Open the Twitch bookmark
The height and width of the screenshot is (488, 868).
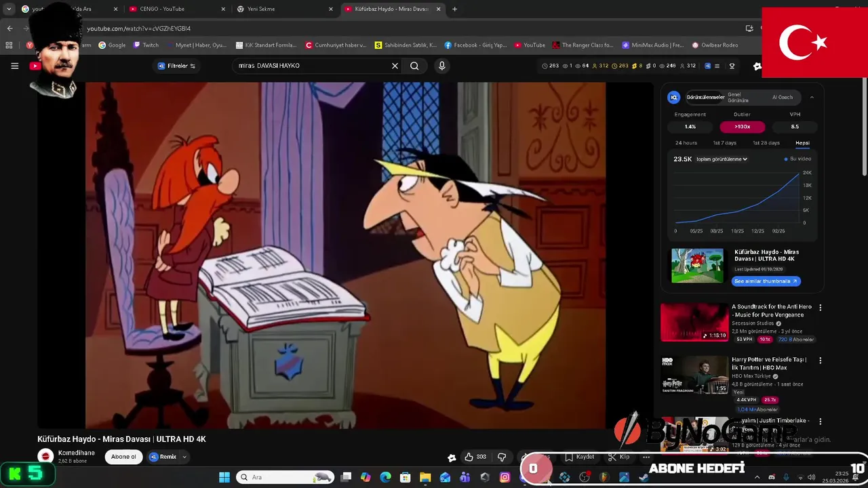click(146, 45)
